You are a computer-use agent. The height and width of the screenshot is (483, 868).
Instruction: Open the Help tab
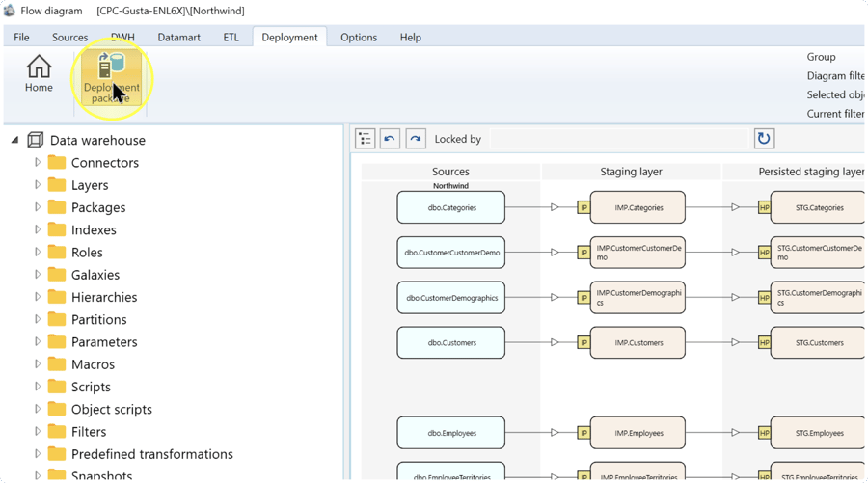pos(410,37)
